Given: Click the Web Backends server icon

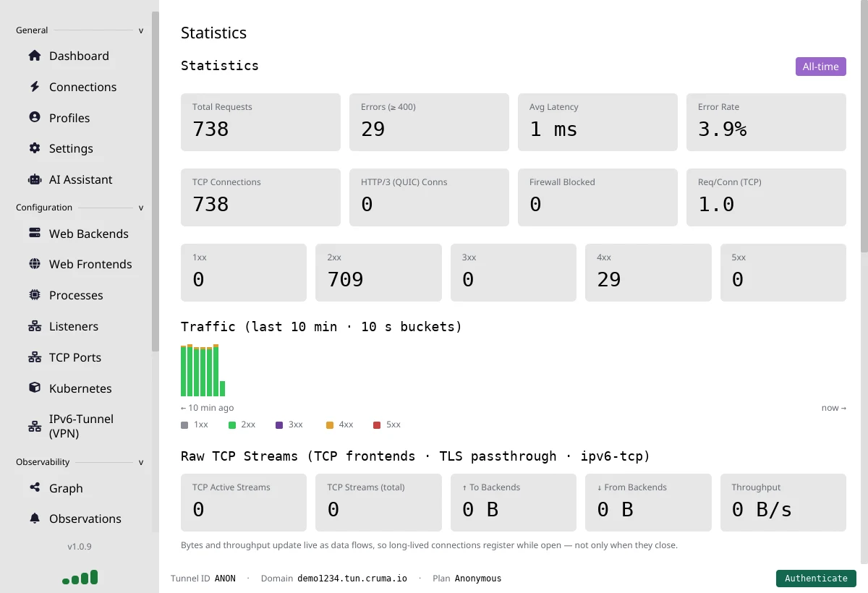Looking at the screenshot, I should coord(35,233).
